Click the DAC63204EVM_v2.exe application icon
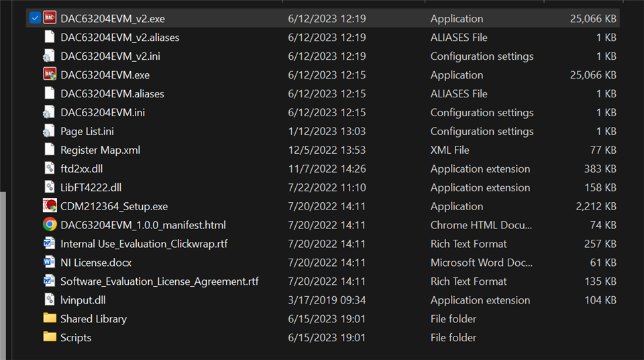This screenshot has width=644, height=360. (x=50, y=19)
